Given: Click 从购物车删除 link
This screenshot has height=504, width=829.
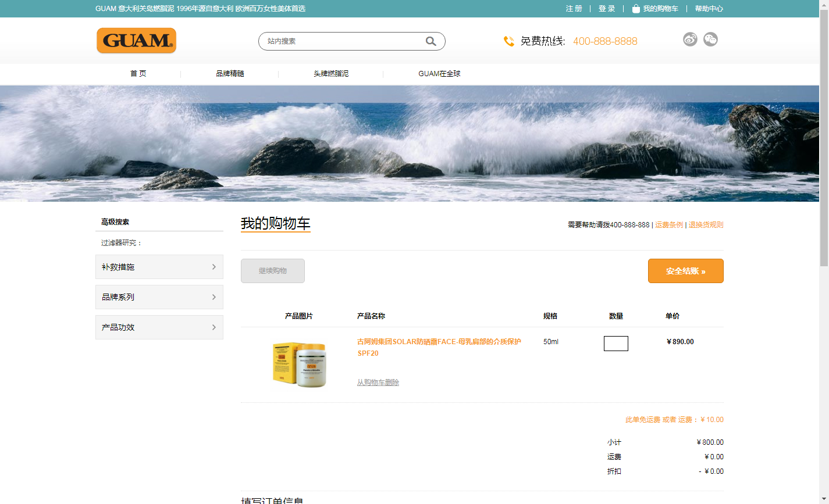Looking at the screenshot, I should [x=378, y=383].
